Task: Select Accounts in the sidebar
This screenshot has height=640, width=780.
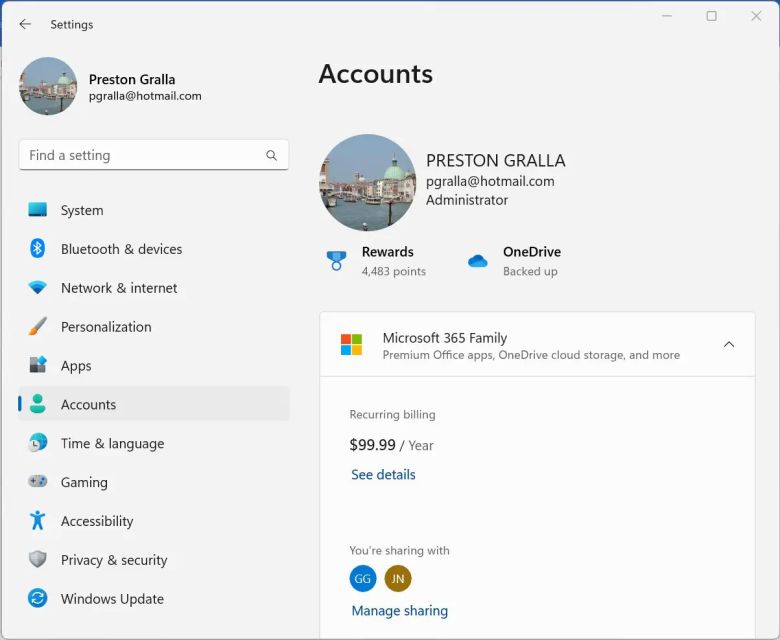Action: 88,404
